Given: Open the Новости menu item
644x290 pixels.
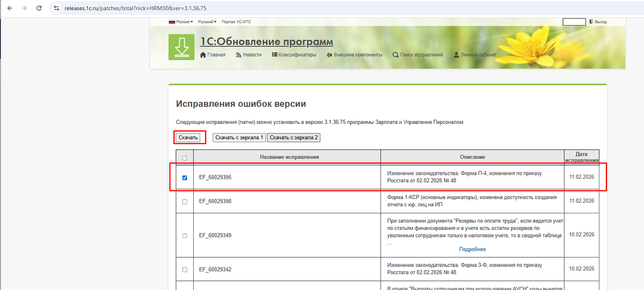Looking at the screenshot, I should pyautogui.click(x=248, y=55).
